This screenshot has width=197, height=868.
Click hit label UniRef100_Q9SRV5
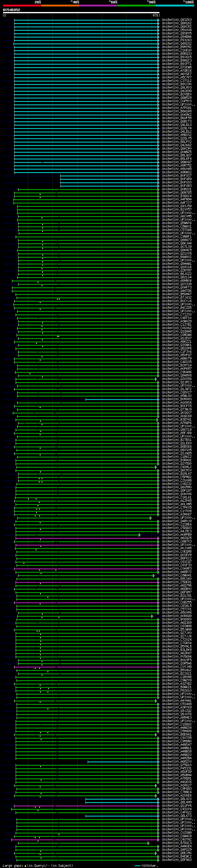point(177,33)
